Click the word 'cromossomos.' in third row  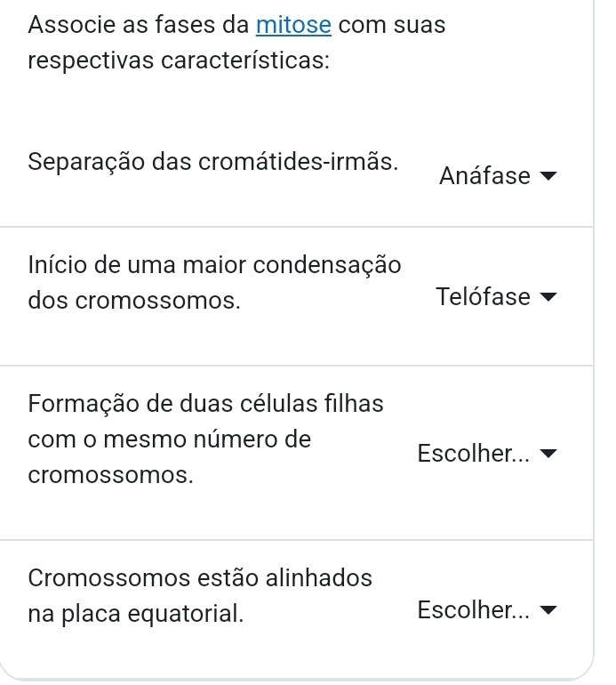(x=111, y=474)
